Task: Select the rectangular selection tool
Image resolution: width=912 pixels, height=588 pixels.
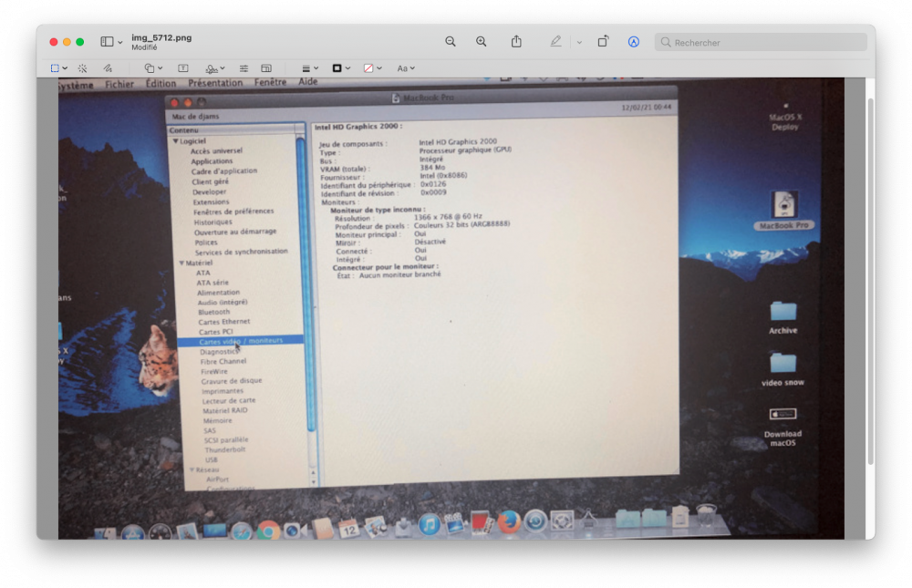Action: 55,68
